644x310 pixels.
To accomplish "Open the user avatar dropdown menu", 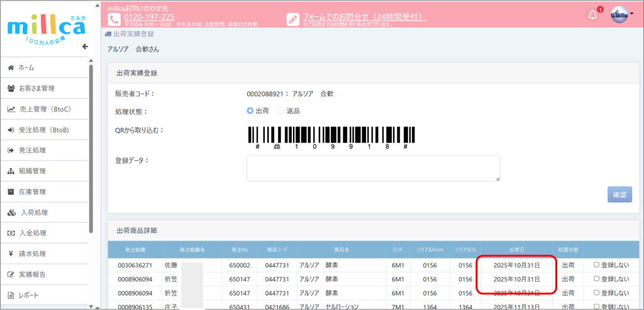I will click(x=621, y=15).
